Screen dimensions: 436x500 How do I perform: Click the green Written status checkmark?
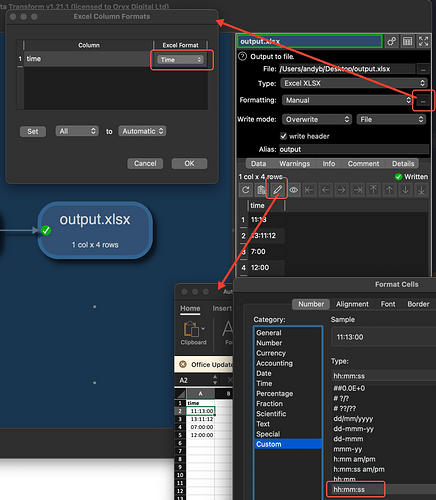398,177
